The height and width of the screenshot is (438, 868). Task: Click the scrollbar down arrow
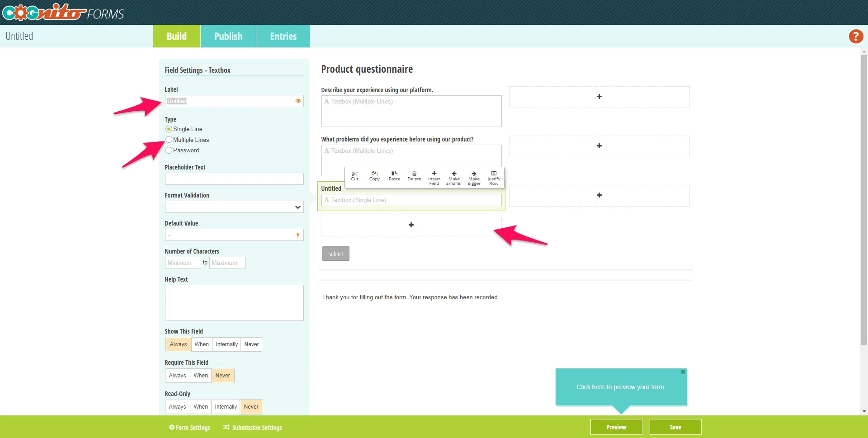[x=864, y=411]
